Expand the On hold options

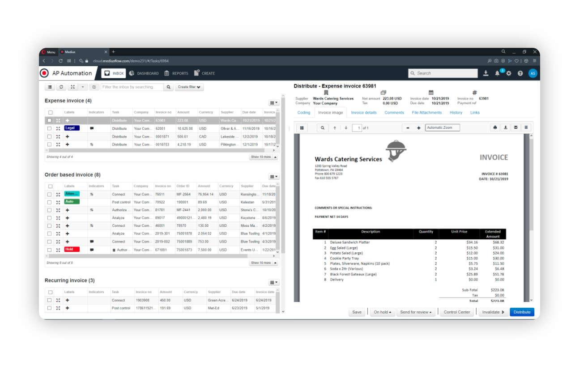[383, 312]
